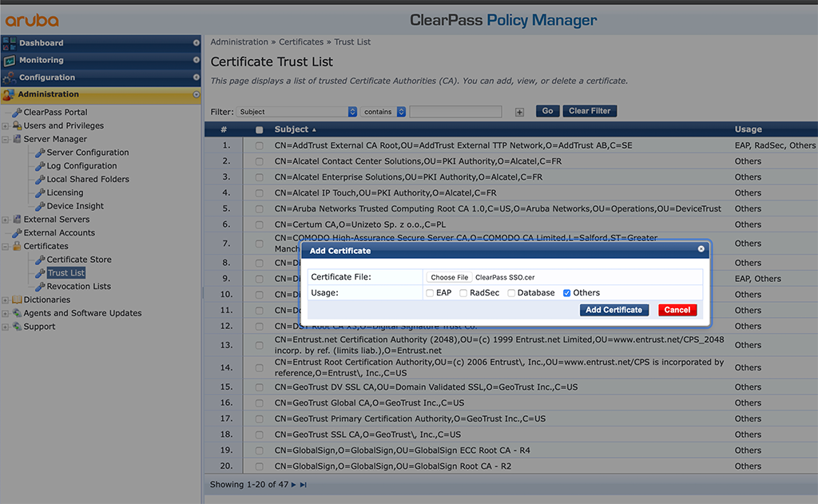This screenshot has height=504, width=818.
Task: Click the Agents and Software Updates icon
Action: (17, 313)
